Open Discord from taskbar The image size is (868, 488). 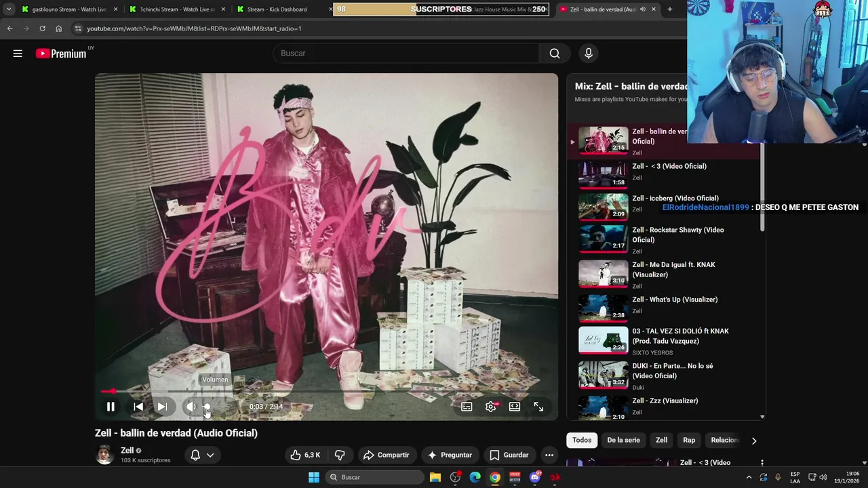(x=535, y=477)
